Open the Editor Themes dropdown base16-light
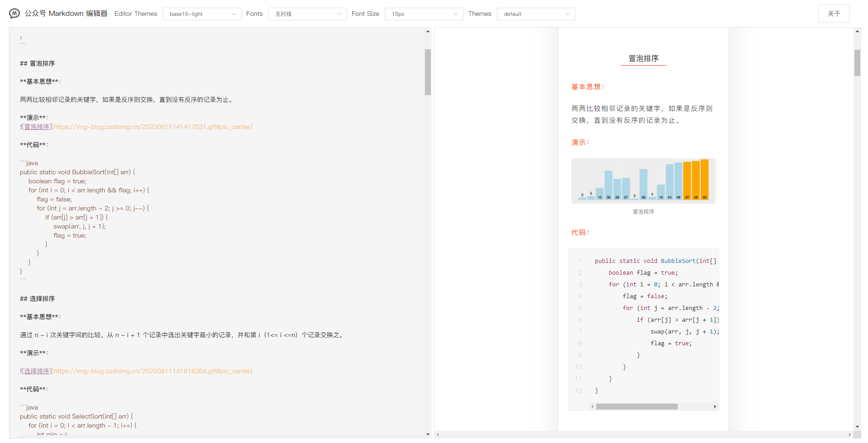The width and height of the screenshot is (868, 443). pyautogui.click(x=202, y=14)
